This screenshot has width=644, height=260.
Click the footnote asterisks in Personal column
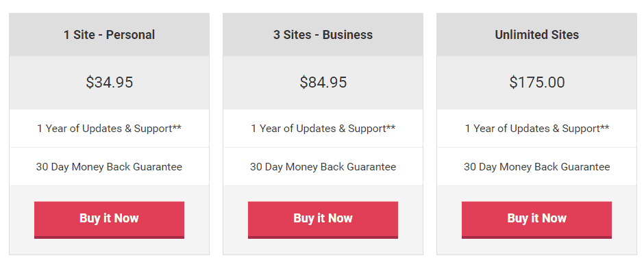[x=177, y=127]
